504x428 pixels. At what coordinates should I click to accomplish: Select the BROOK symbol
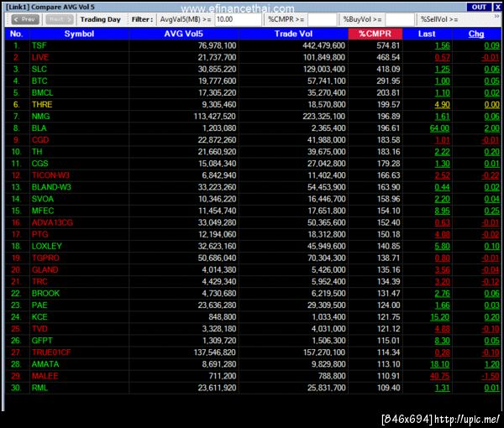[45, 294]
